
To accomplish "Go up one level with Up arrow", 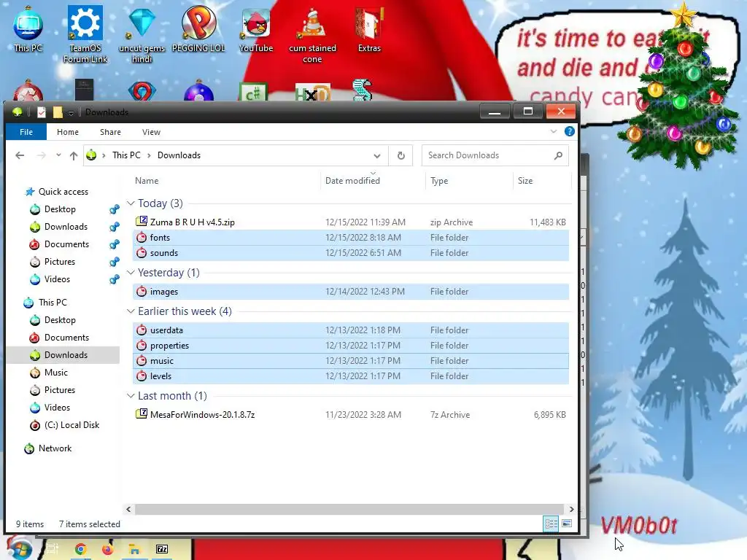I will pyautogui.click(x=74, y=155).
